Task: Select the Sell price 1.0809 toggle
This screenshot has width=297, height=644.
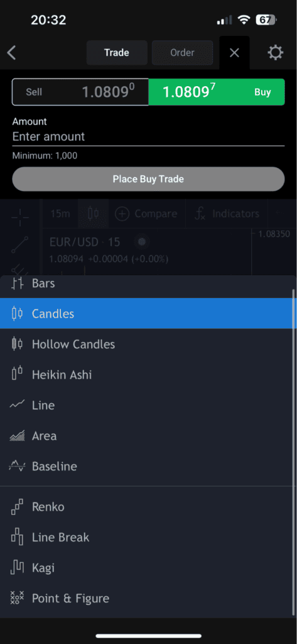Action: click(x=80, y=92)
